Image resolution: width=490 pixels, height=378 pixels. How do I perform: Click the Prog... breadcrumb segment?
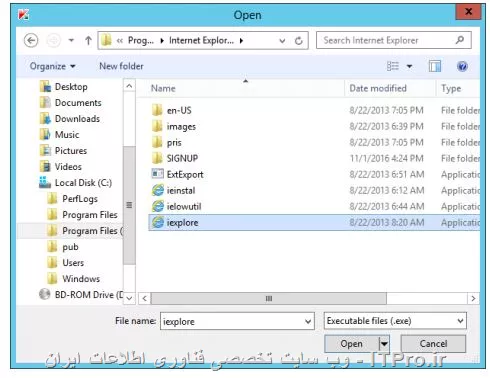click(141, 41)
